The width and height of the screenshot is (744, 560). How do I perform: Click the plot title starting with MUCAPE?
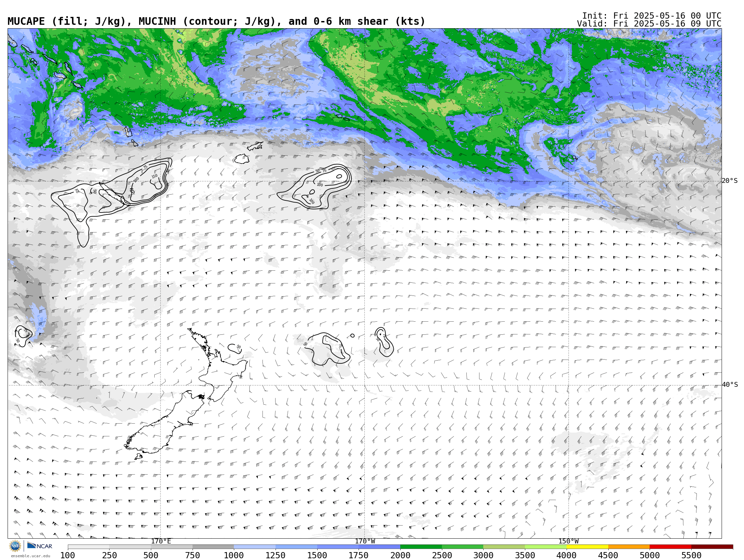[216, 21]
